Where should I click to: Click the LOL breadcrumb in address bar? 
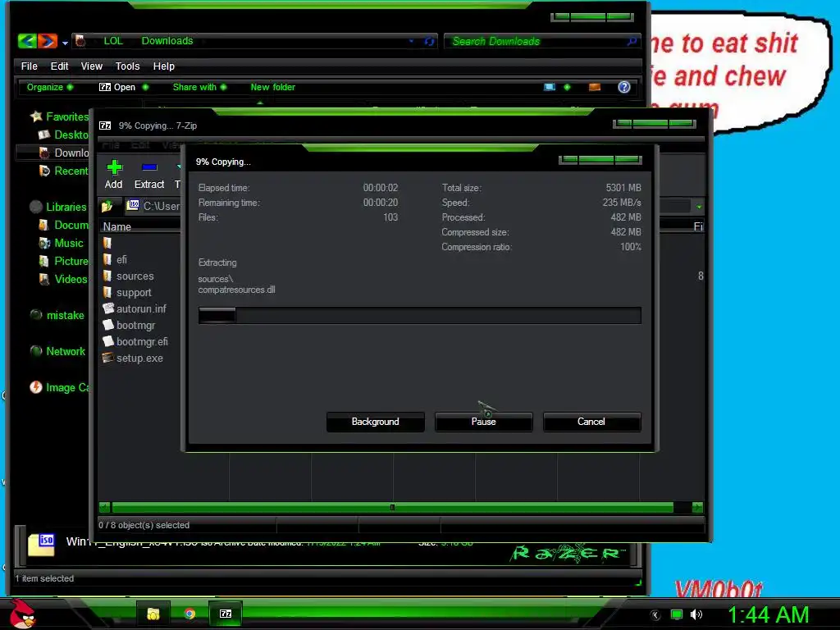[x=113, y=41]
